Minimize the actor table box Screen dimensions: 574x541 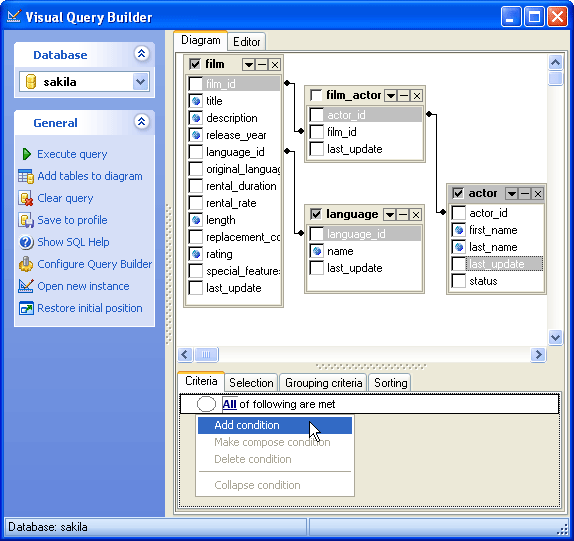pos(525,194)
